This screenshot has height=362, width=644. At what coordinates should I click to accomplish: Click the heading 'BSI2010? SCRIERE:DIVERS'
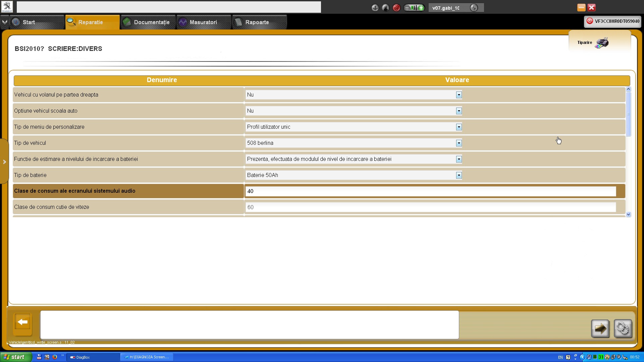(x=58, y=49)
